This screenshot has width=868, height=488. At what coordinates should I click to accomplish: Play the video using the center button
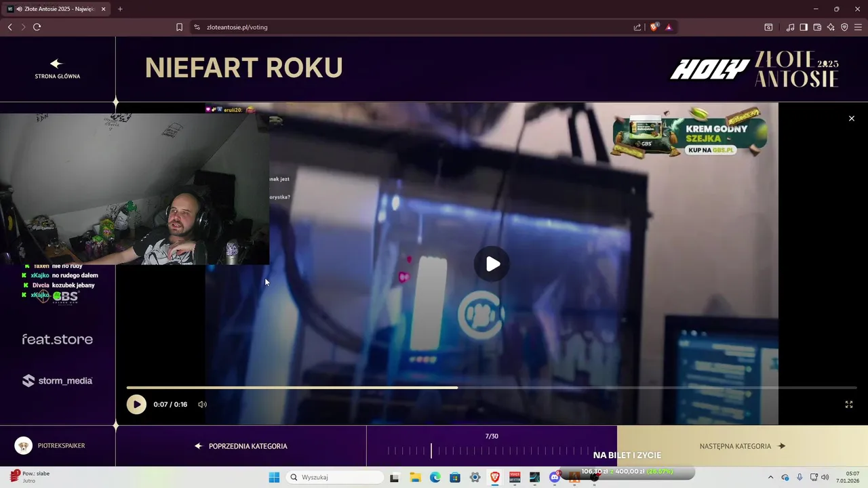pyautogui.click(x=492, y=264)
